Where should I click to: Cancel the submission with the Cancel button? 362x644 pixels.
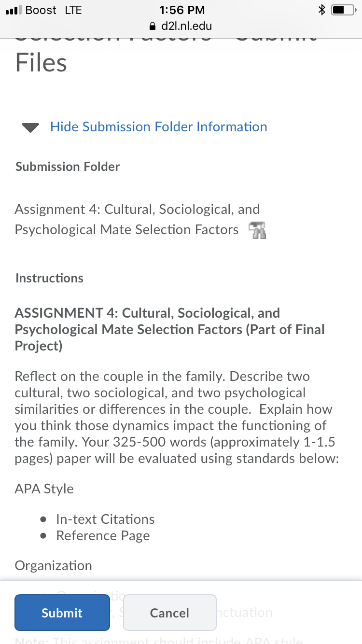[x=169, y=613]
